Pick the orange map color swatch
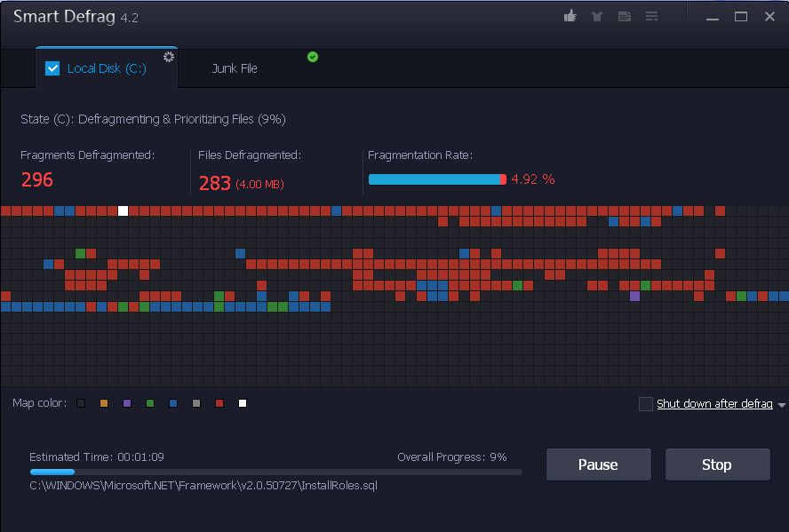Image resolution: width=789 pixels, height=532 pixels. [x=104, y=403]
